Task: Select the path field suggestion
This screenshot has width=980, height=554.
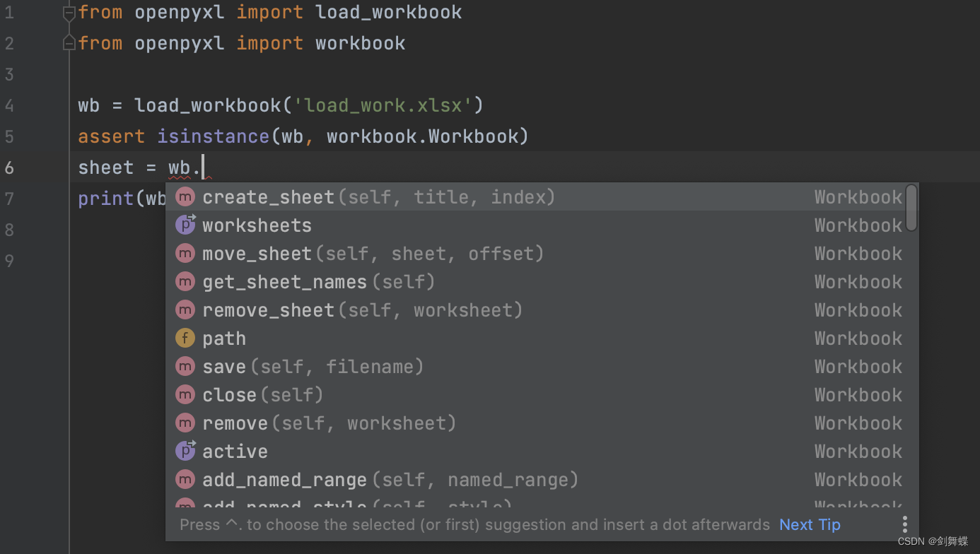Action: click(535, 338)
